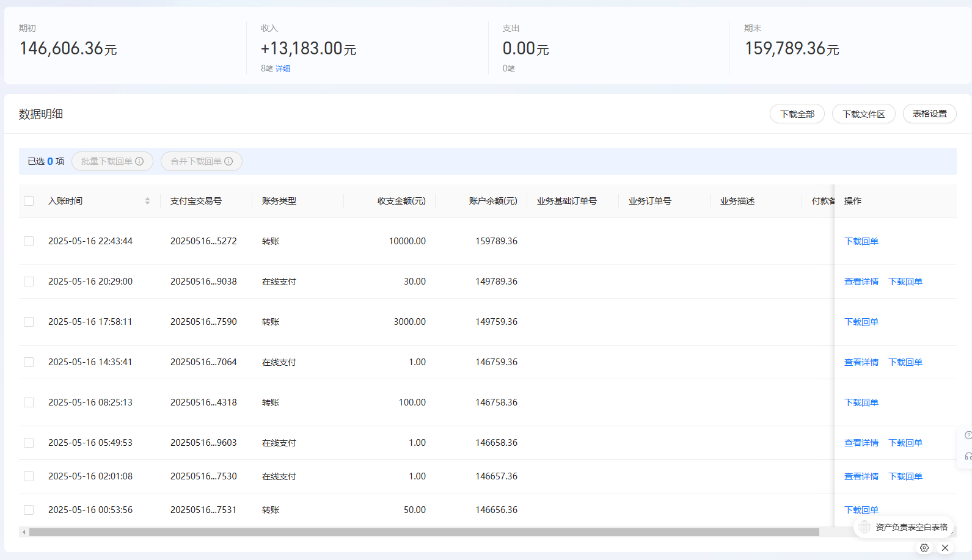Screen dimensions: 972x560
Task: Open help question-mark icon on right edge
Action: (968, 435)
